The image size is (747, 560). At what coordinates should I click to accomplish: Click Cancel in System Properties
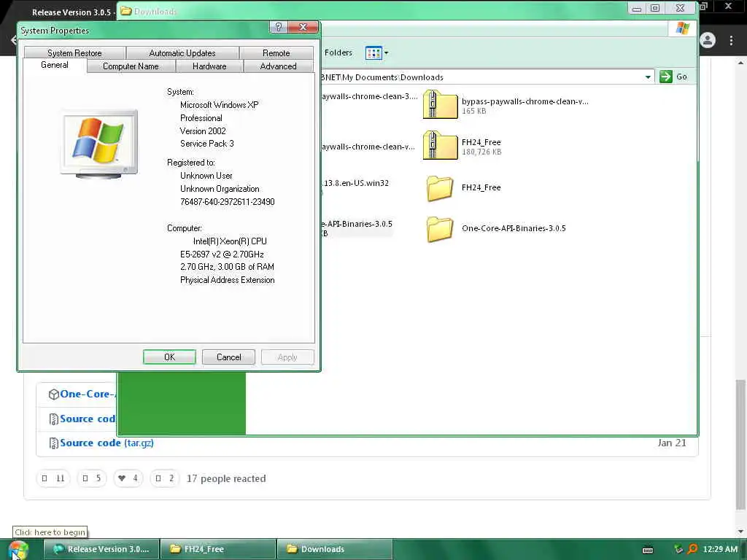228,357
